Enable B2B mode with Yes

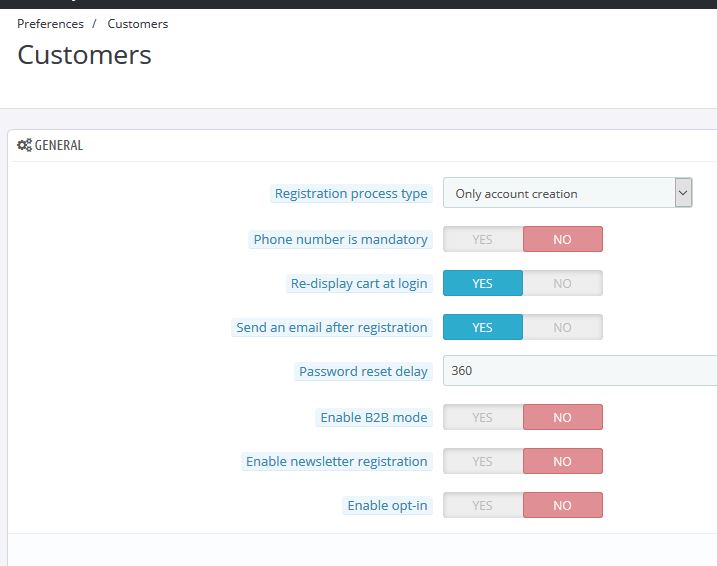tap(483, 417)
